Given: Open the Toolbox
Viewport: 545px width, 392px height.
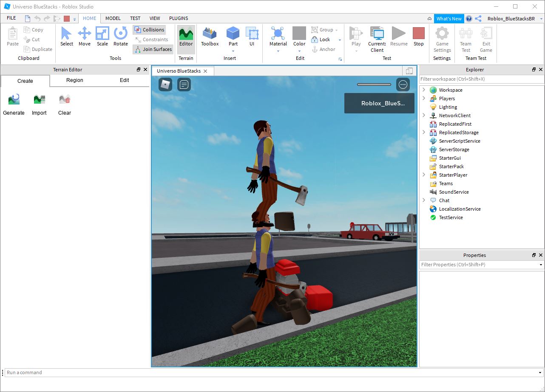Looking at the screenshot, I should tap(210, 37).
